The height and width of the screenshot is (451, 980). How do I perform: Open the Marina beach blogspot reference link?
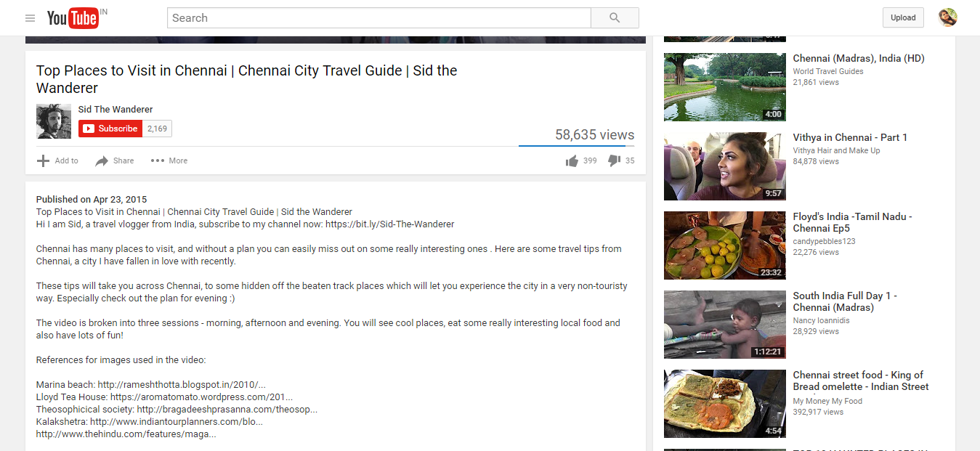point(182,385)
